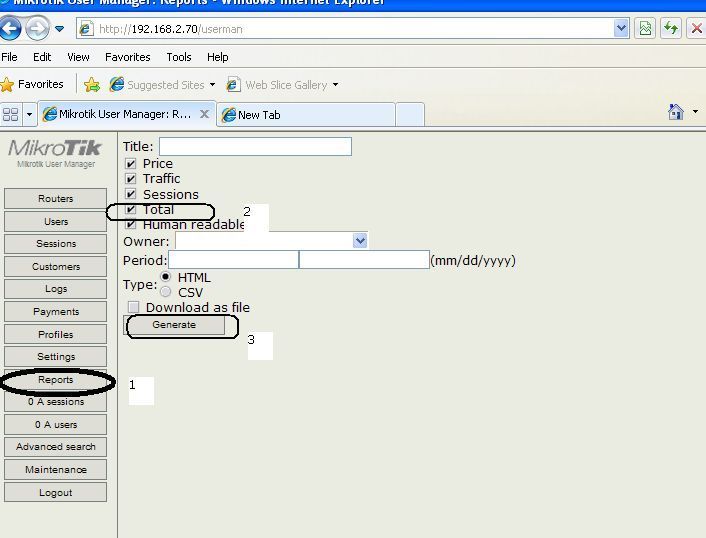Open Advanced search
Image resolution: width=706 pixels, height=538 pixels.
pyautogui.click(x=55, y=447)
